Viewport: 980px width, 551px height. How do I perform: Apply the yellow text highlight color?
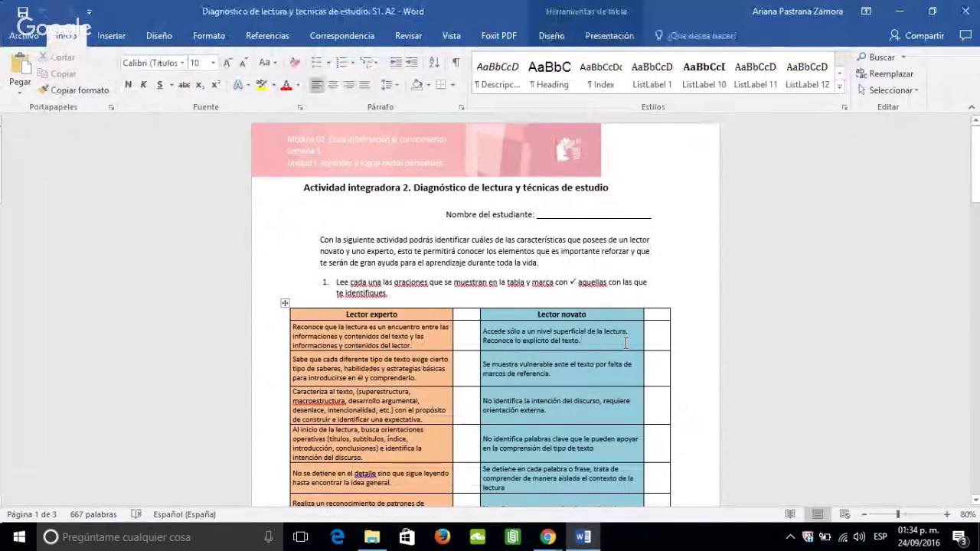click(261, 85)
